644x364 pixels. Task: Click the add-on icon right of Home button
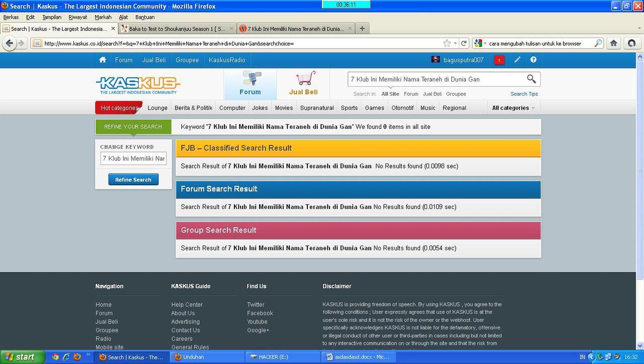[x=632, y=43]
